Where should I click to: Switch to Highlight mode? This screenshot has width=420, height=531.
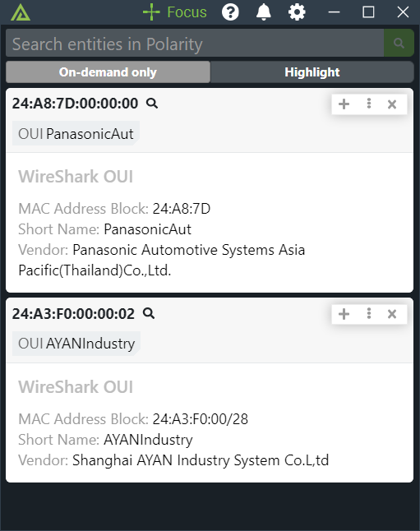pyautogui.click(x=312, y=72)
